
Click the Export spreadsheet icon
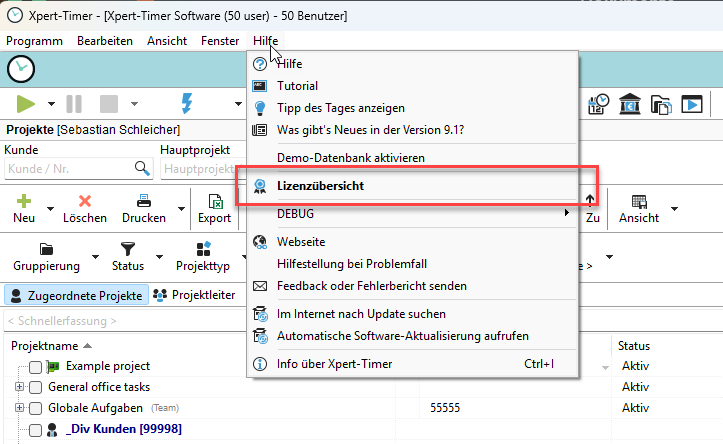tap(214, 201)
